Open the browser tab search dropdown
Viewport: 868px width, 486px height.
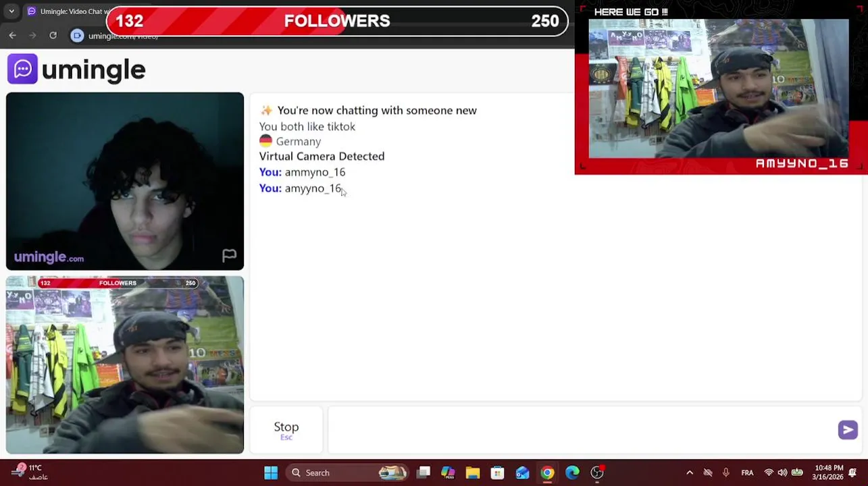(x=11, y=11)
